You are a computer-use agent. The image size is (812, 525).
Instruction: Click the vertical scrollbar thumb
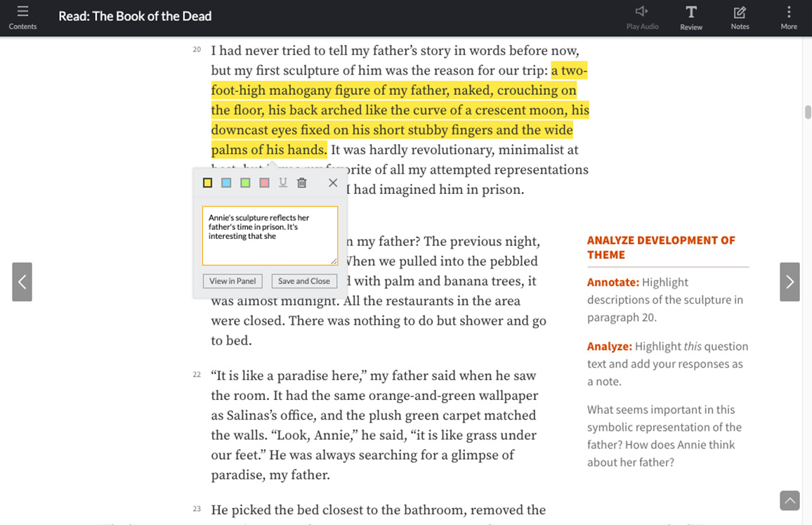(808, 112)
